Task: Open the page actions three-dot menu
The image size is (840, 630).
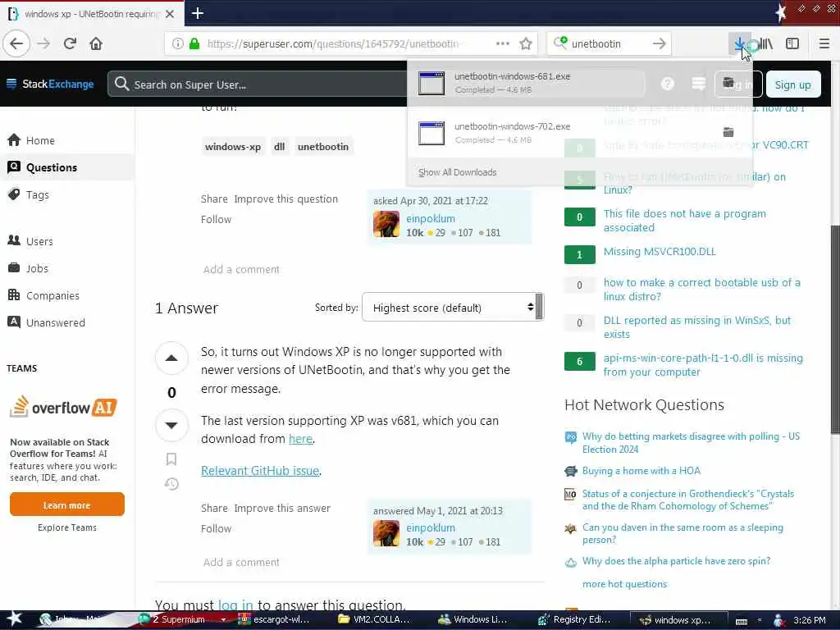Action: click(x=503, y=43)
